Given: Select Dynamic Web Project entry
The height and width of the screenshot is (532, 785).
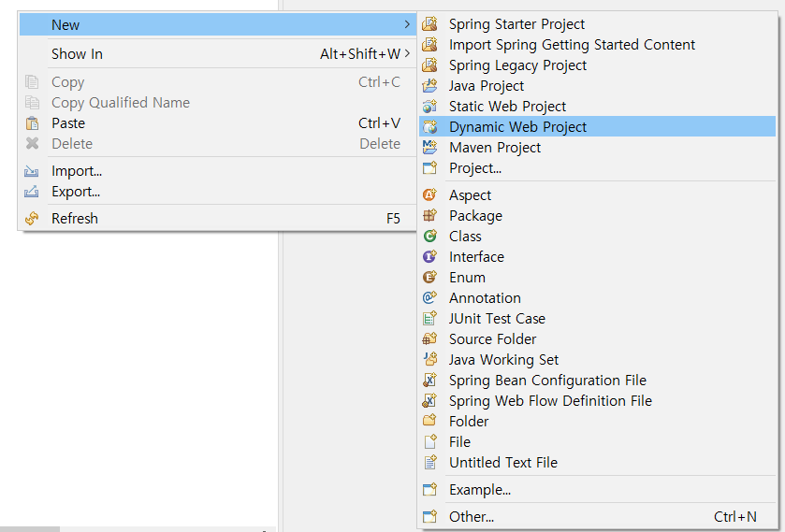Looking at the screenshot, I should pos(597,126).
